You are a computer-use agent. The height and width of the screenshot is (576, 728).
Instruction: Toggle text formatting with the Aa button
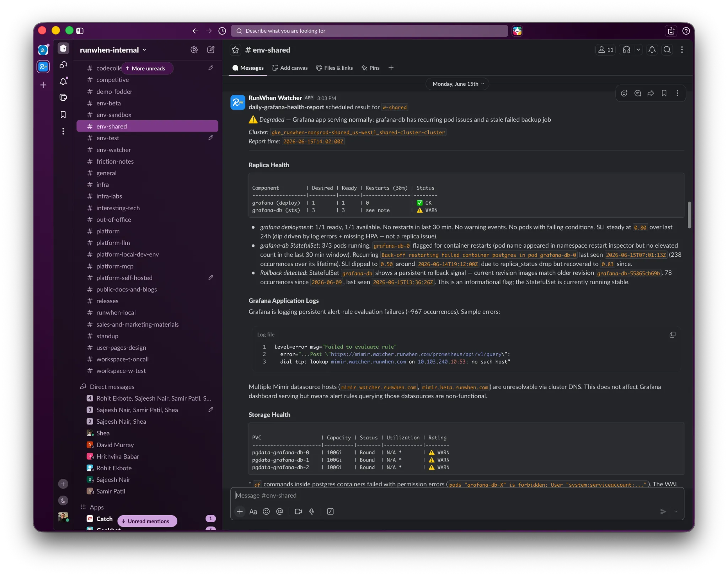click(253, 512)
